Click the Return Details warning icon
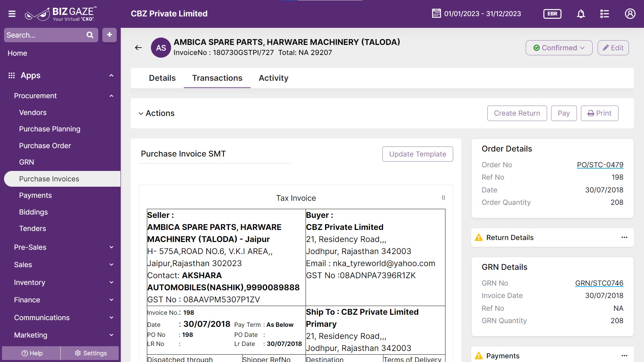Screen dimensions: 644x362 (x=479, y=237)
